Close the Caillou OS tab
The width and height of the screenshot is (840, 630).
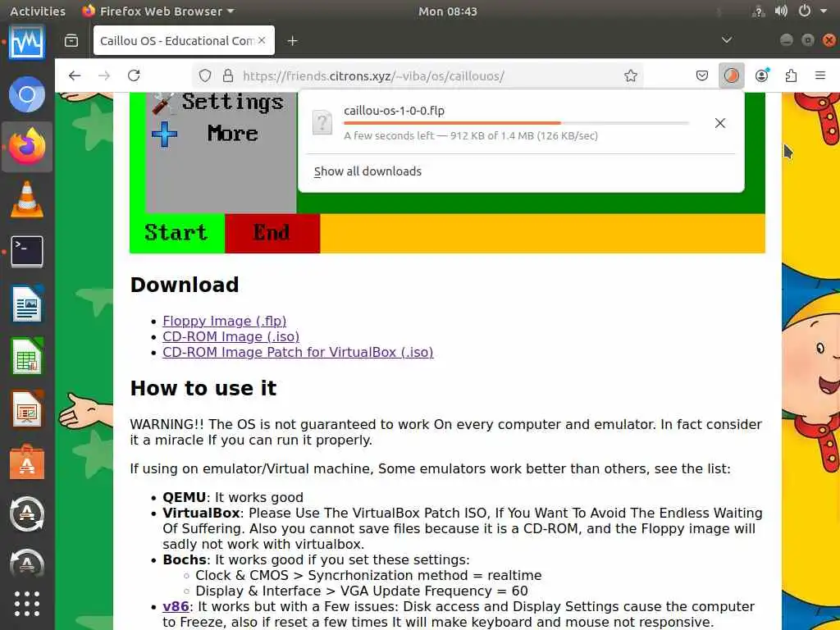[262, 40]
